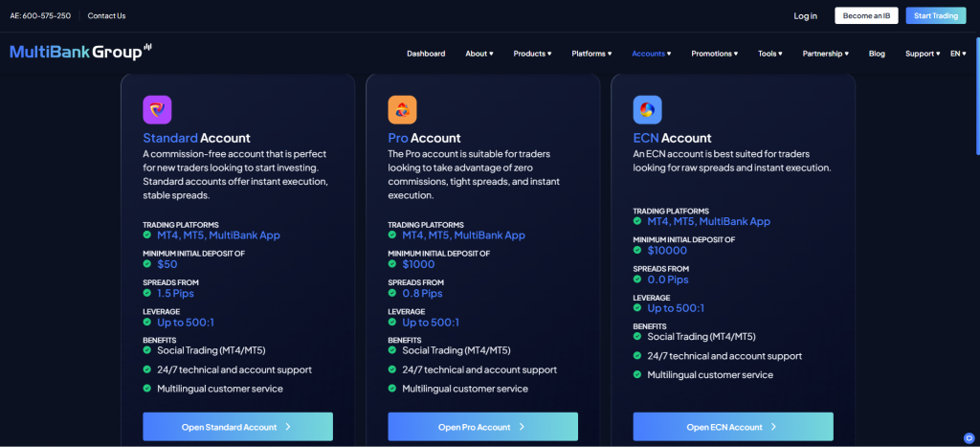Click the Standard Account heading

(196, 138)
